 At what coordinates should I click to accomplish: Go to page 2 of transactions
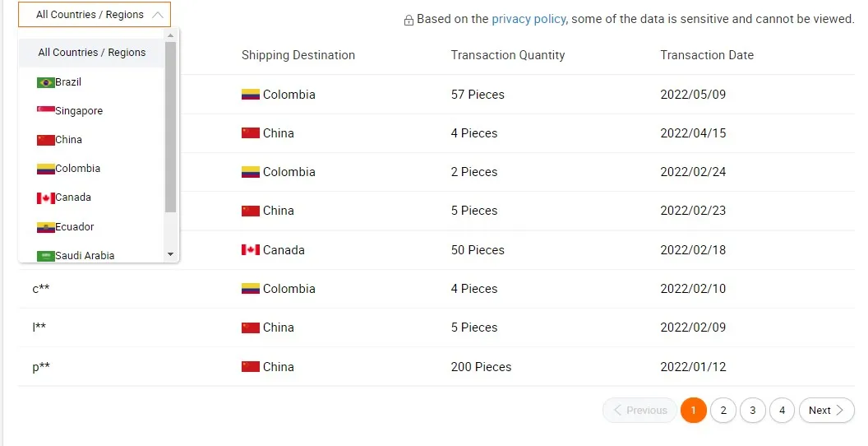723,411
